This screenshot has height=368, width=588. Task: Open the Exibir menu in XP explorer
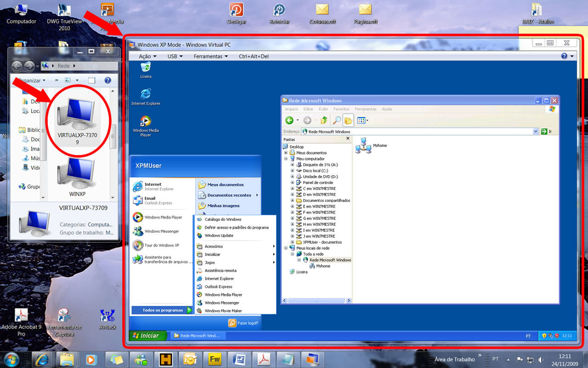click(323, 109)
